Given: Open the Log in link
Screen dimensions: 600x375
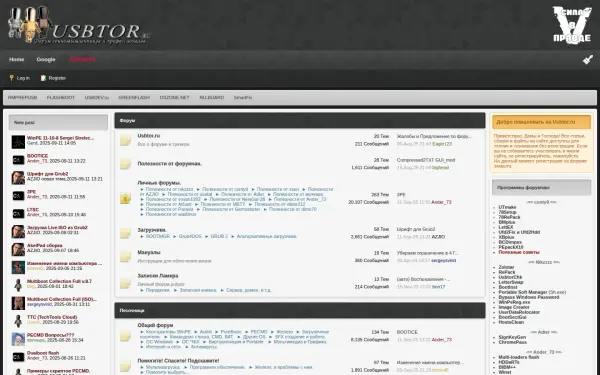Looking at the screenshot, I should coord(23,78).
